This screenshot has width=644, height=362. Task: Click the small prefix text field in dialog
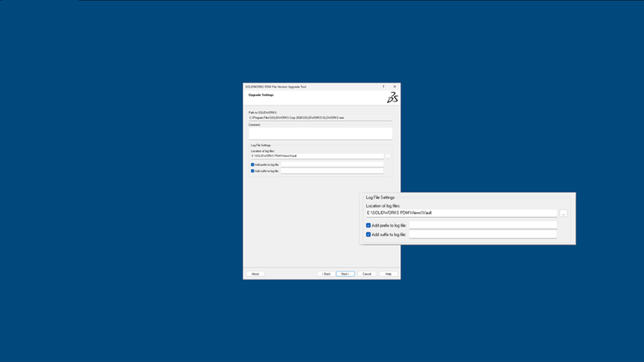click(332, 164)
